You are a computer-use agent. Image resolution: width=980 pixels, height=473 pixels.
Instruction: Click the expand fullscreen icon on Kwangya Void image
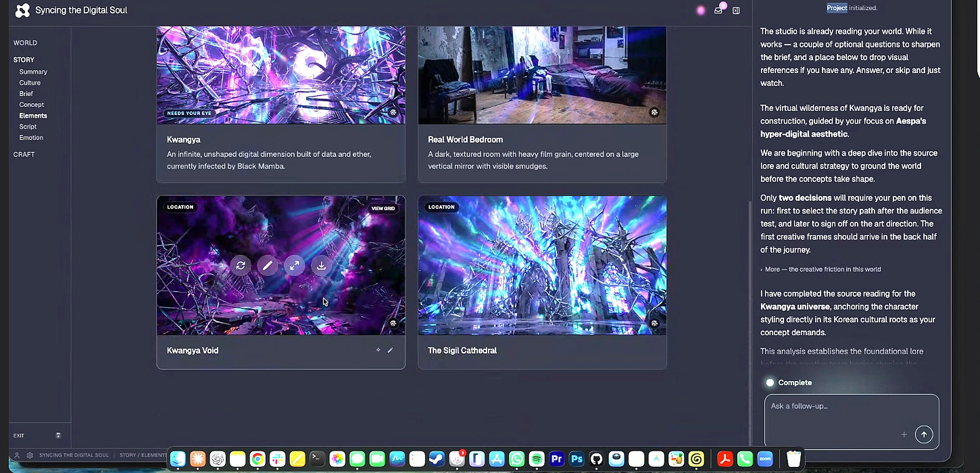[294, 266]
